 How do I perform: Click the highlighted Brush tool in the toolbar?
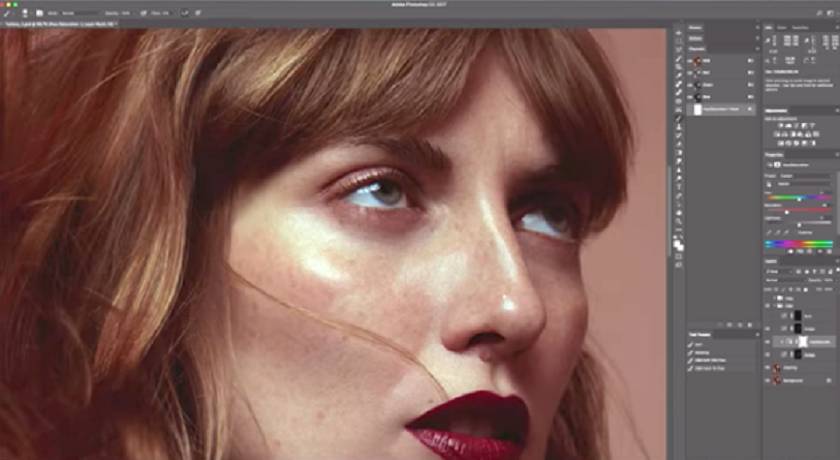(x=679, y=118)
